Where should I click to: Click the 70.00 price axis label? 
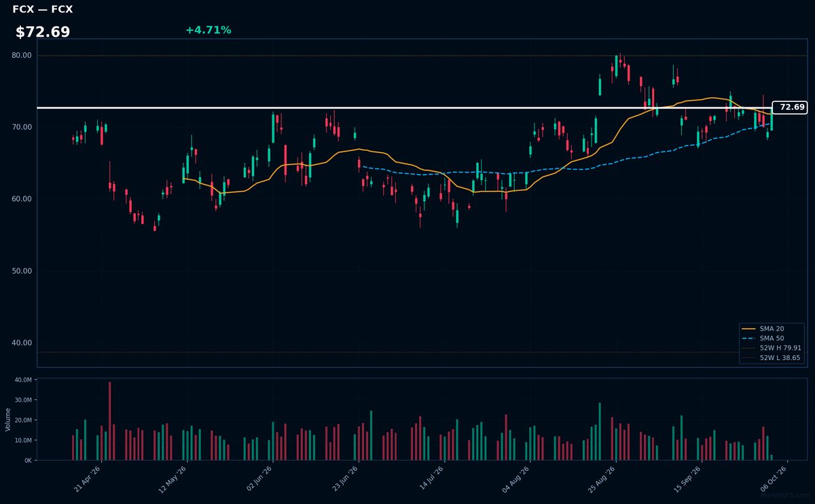click(22, 127)
